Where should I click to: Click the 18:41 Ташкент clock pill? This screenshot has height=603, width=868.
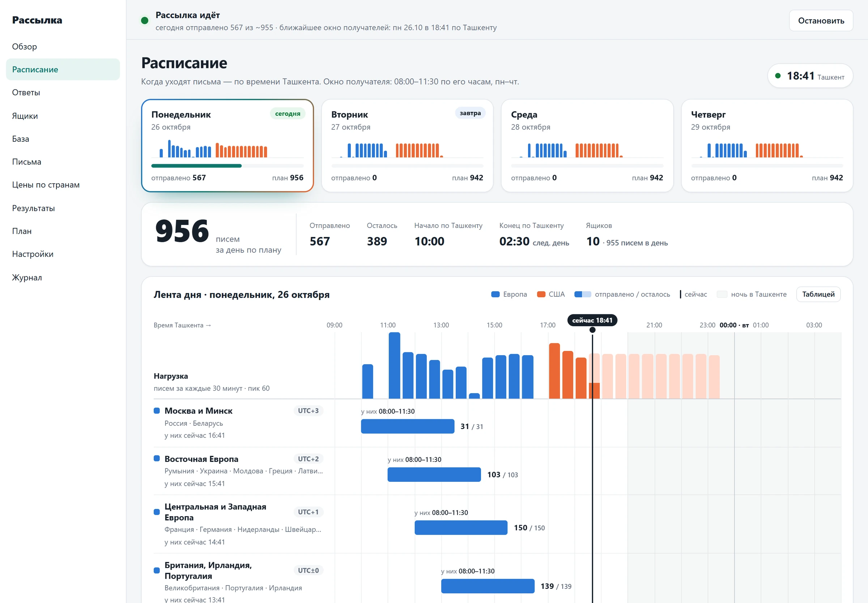click(x=810, y=76)
